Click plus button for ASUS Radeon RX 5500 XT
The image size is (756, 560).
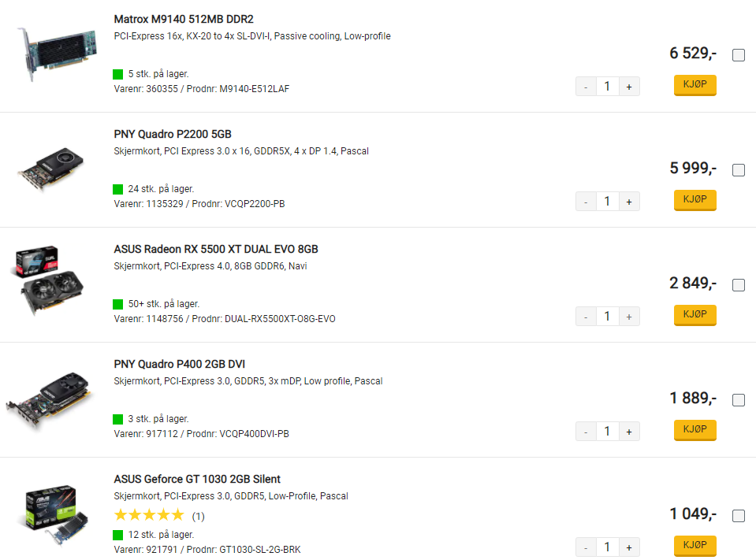[x=629, y=317]
